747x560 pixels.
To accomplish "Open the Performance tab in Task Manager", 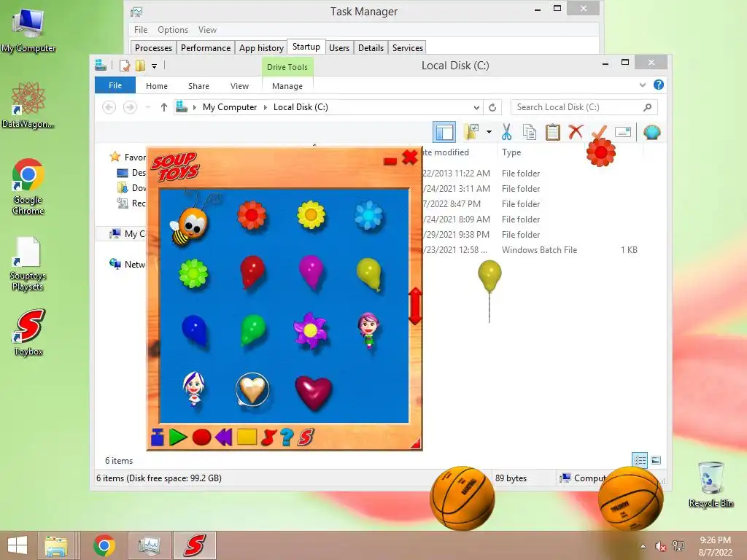I will point(205,48).
